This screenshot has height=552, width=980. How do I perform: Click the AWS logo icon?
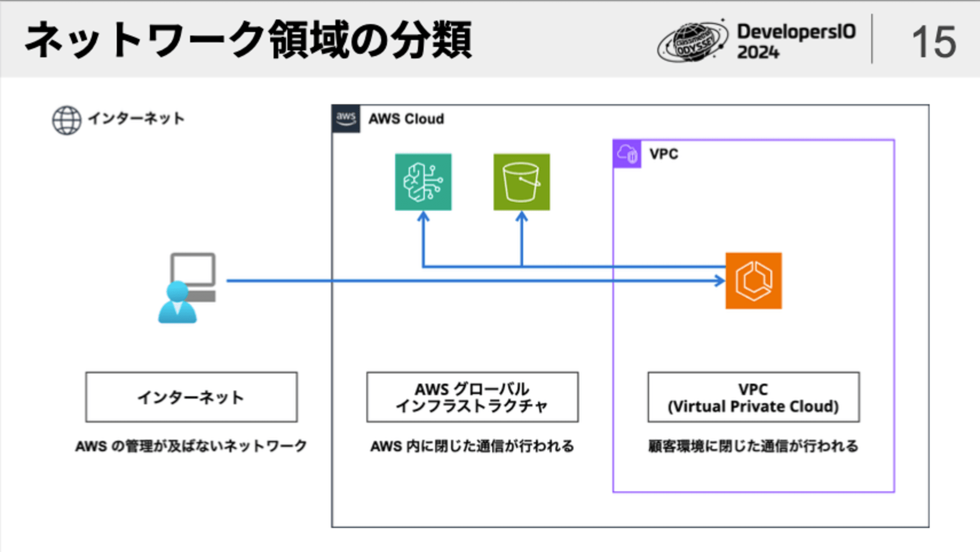tap(346, 119)
